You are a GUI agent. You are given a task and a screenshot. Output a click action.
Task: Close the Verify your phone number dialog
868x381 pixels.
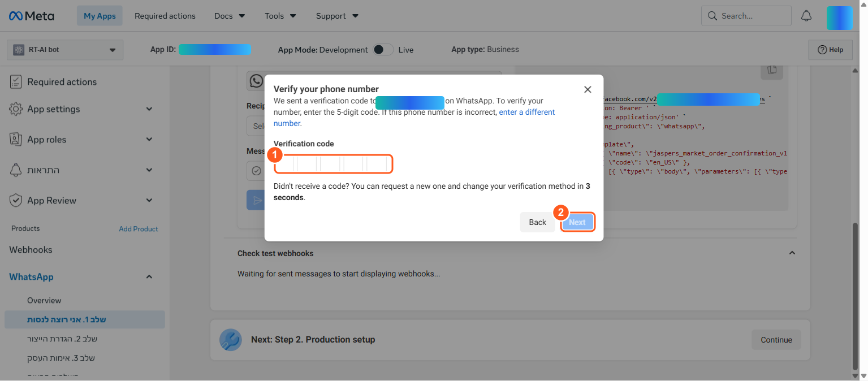588,89
